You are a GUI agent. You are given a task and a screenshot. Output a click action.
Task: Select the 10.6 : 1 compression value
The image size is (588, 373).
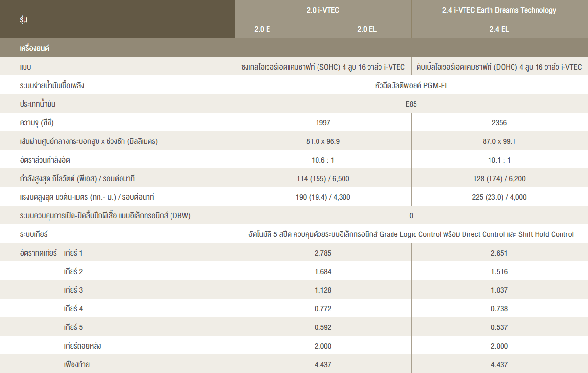click(x=323, y=160)
